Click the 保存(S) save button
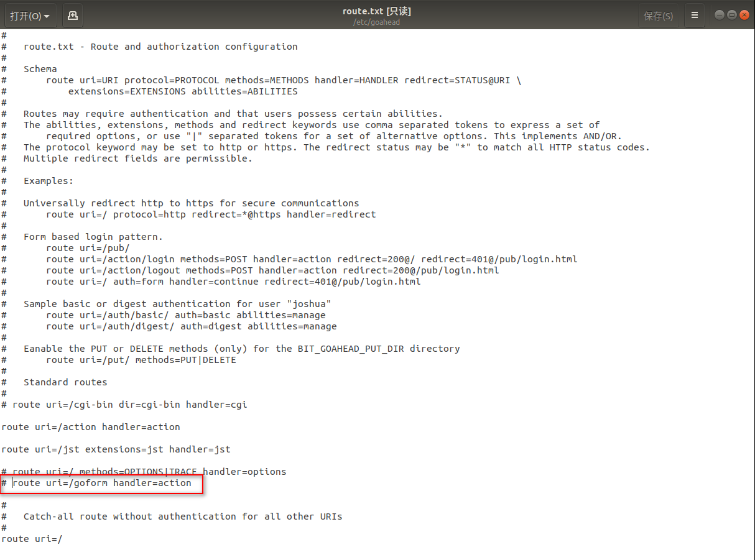This screenshot has height=560, width=755. coord(658,15)
